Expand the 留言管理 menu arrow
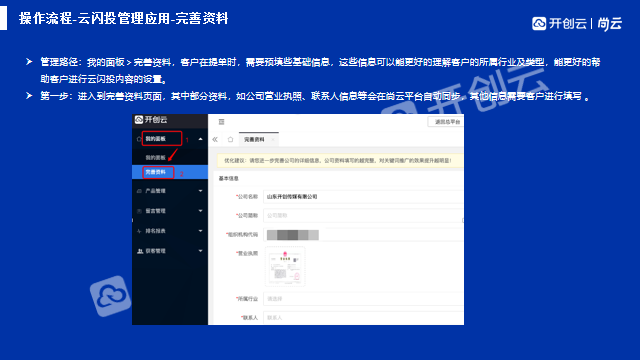The height and width of the screenshot is (360, 640). pyautogui.click(x=200, y=211)
